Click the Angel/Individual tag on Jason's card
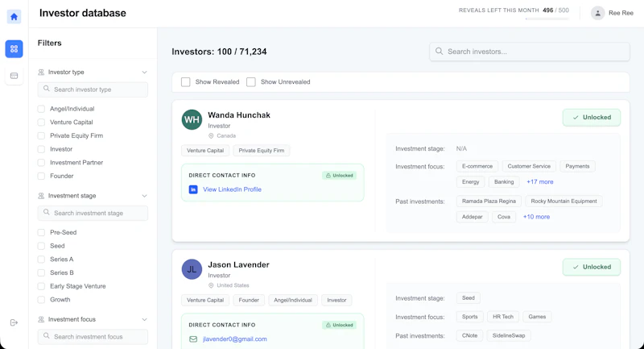 click(293, 300)
